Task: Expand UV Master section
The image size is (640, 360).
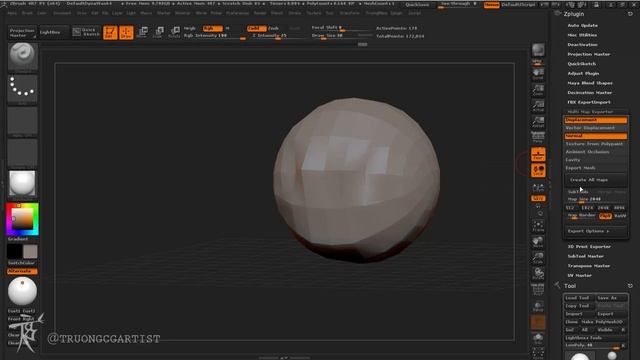Action: [x=579, y=276]
